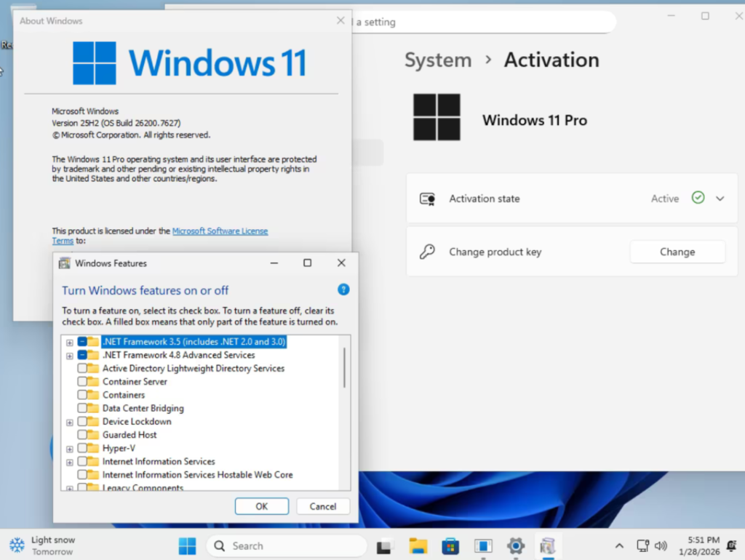Click the Change product key button
The height and width of the screenshot is (560, 745).
[677, 252]
